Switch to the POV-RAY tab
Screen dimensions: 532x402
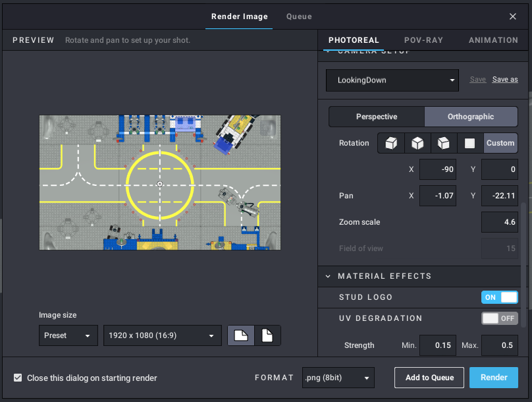(423, 40)
